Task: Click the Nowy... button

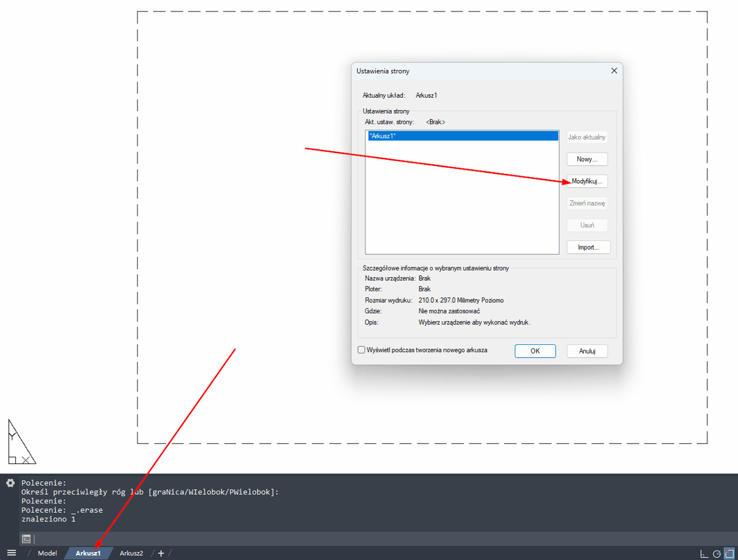Action: [x=587, y=159]
